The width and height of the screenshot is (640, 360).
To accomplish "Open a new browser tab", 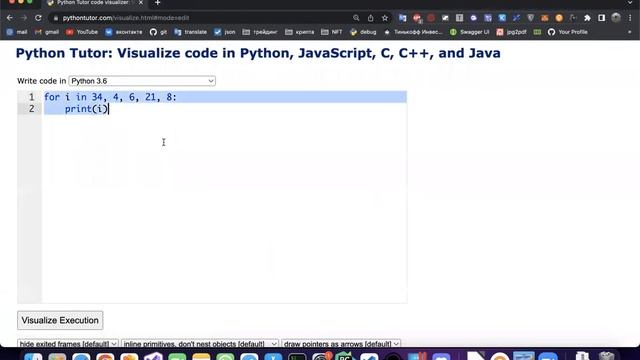I will point(158,3).
